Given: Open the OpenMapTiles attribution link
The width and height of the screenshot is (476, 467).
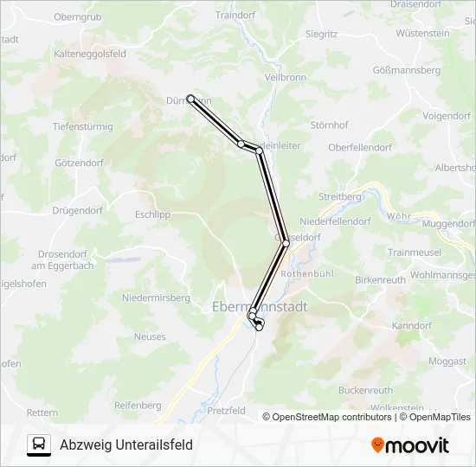Looking at the screenshot, I should coord(435,417).
